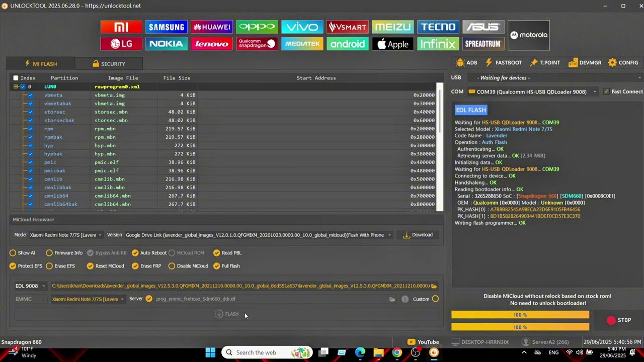This screenshot has width=644, height=362.
Task: Pick the Nokia brand logo
Action: click(167, 44)
